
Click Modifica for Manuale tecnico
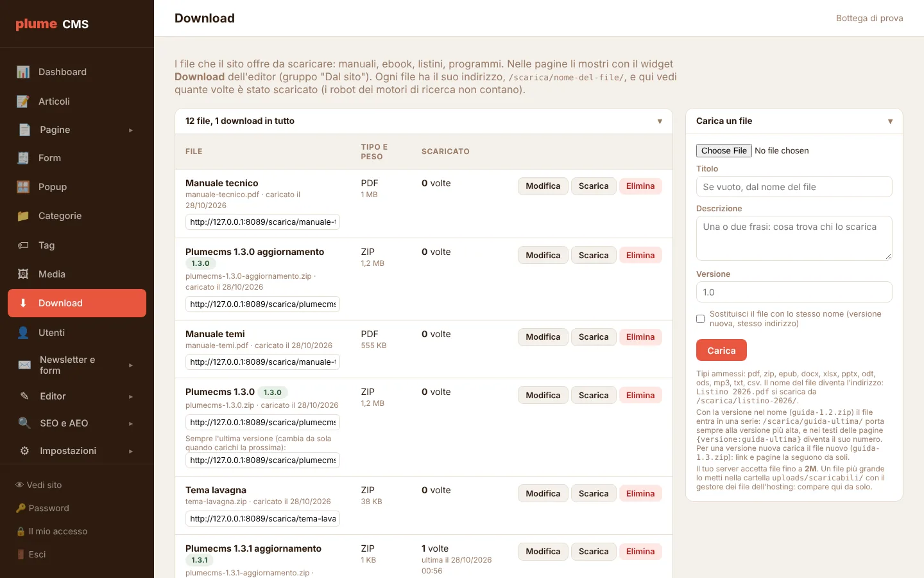543,186
